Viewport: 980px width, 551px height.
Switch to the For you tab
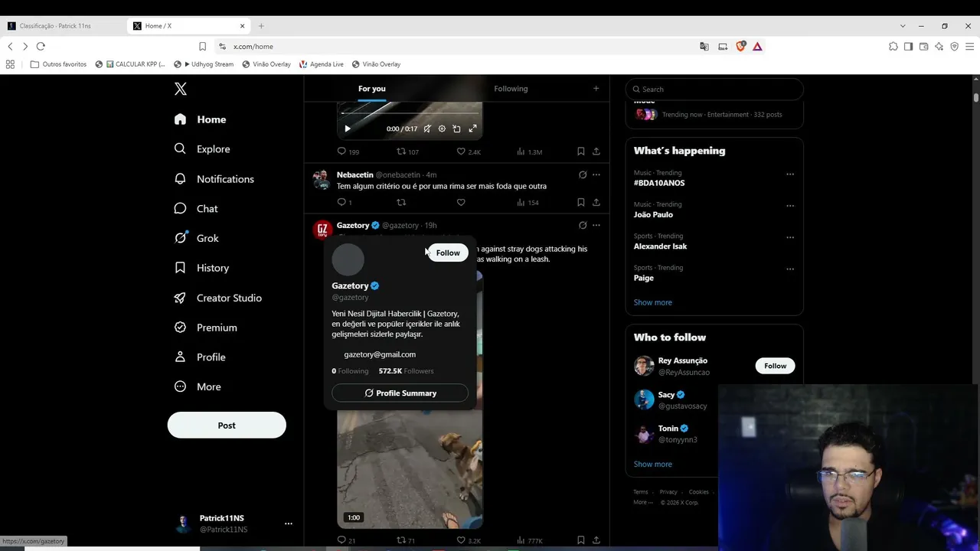pos(372,89)
